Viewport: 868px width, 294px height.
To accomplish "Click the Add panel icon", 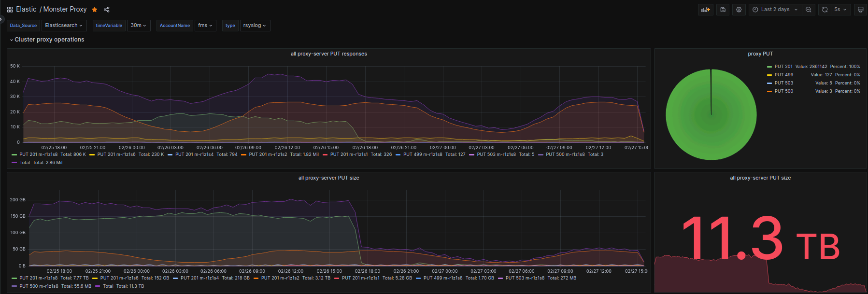I will click(x=706, y=10).
